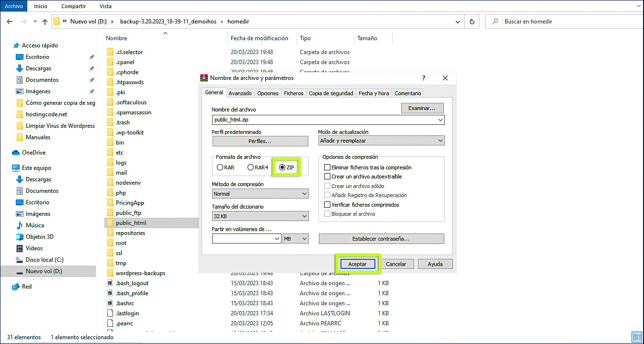This screenshot has width=644, height=344.
Task: Click the Nombre del archivo input field
Action: coord(325,120)
